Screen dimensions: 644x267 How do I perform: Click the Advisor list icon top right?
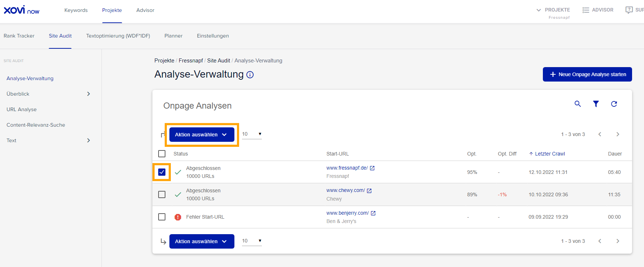point(586,10)
